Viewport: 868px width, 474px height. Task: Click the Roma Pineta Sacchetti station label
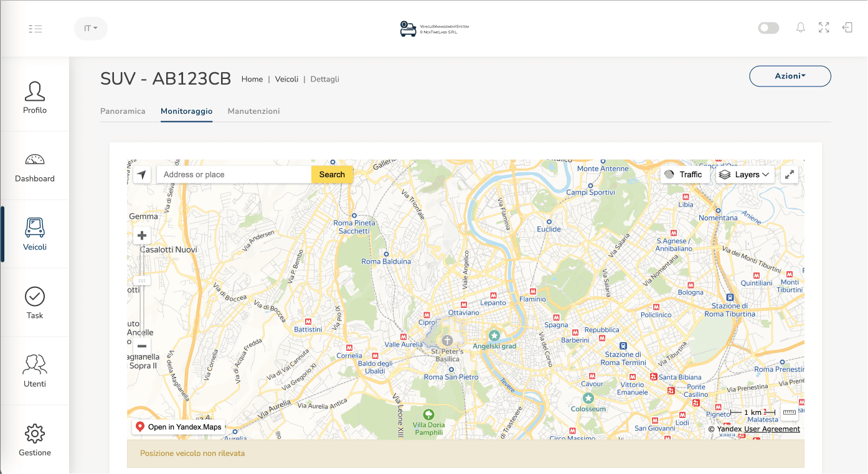pyautogui.click(x=355, y=227)
